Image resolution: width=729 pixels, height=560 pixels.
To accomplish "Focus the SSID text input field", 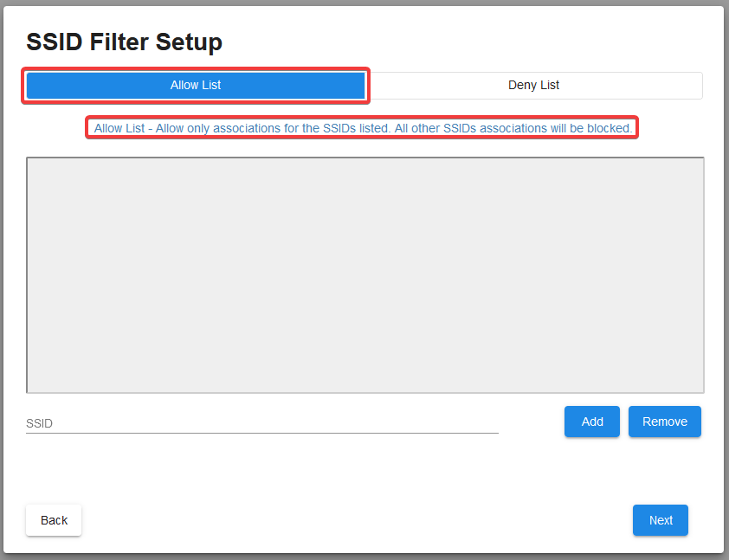I will 261,423.
